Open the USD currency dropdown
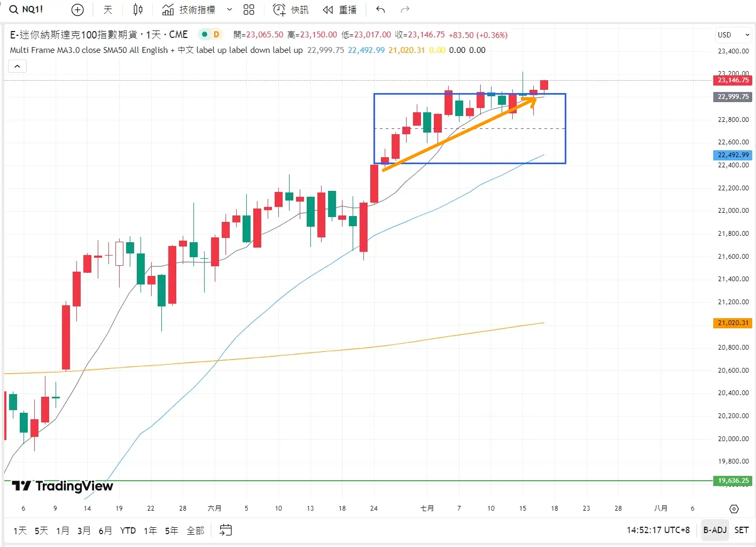 point(734,35)
